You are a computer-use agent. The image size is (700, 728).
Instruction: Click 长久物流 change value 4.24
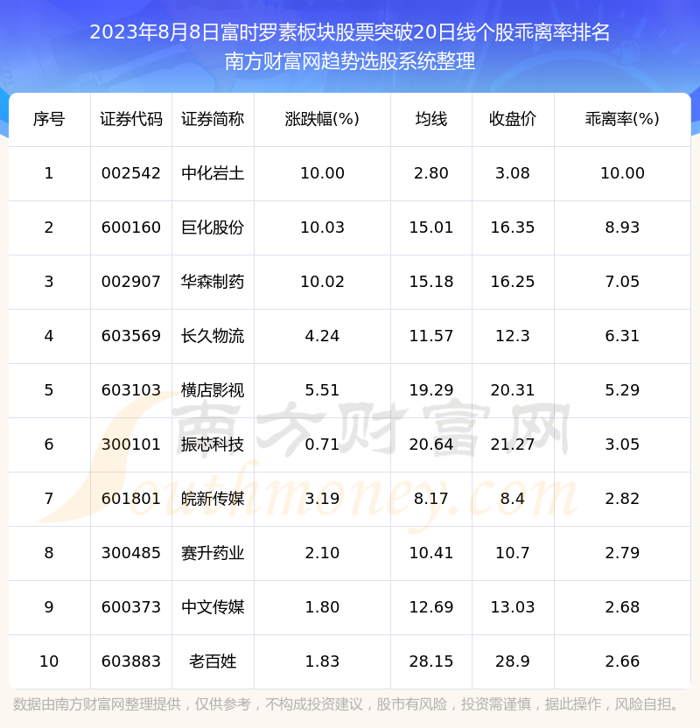(x=322, y=336)
